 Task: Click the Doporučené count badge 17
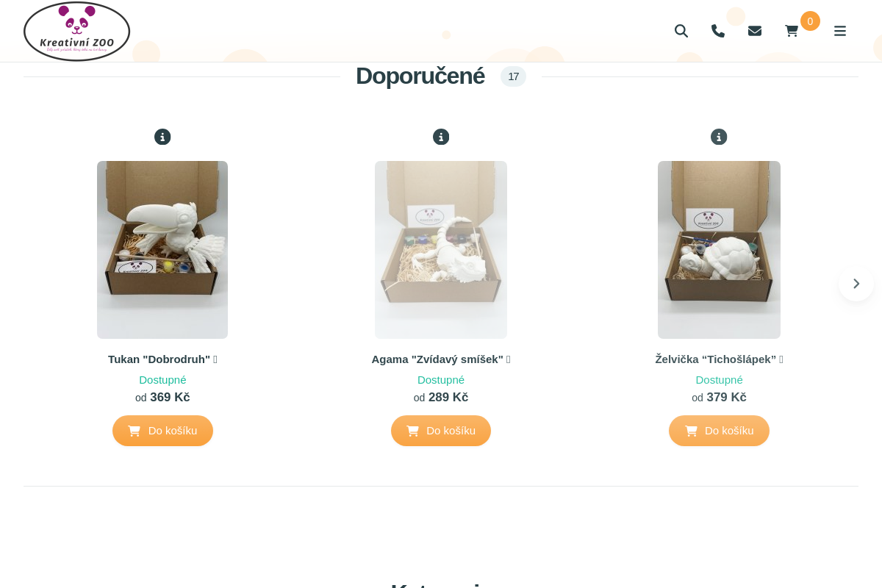pyautogui.click(x=513, y=76)
